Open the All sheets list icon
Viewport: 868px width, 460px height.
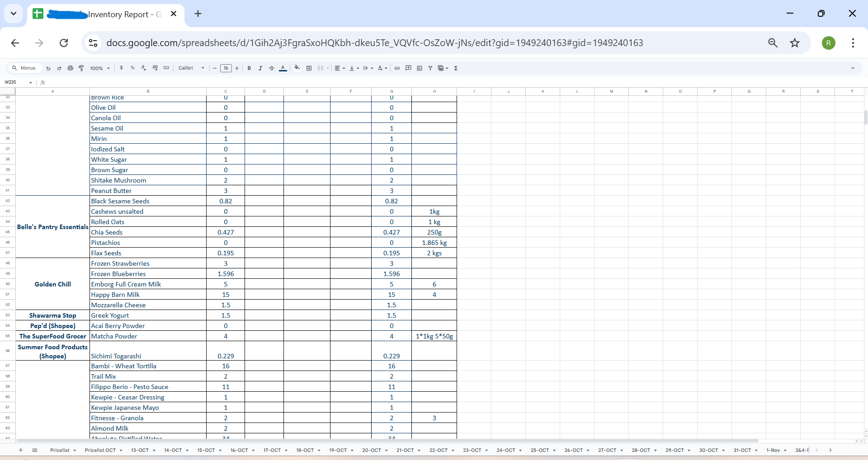click(35, 450)
